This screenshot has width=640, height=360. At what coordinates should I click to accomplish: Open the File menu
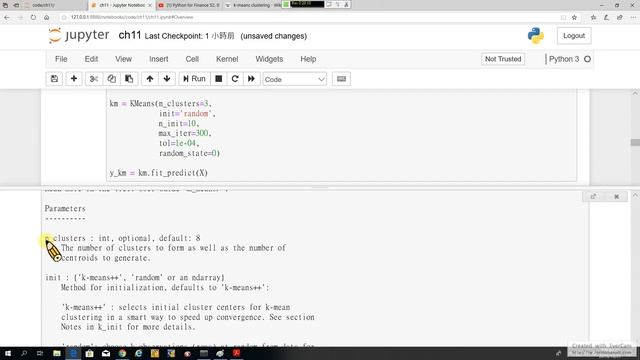[x=61, y=59]
